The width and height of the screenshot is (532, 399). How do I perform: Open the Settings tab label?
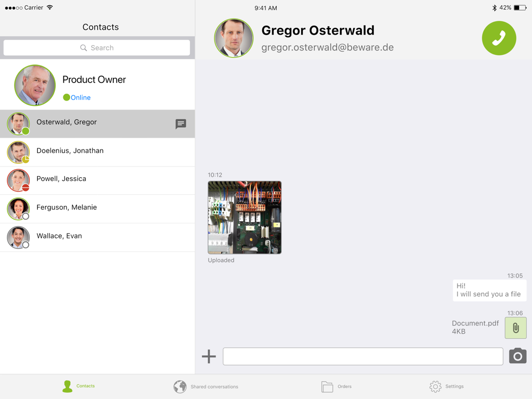(454, 386)
